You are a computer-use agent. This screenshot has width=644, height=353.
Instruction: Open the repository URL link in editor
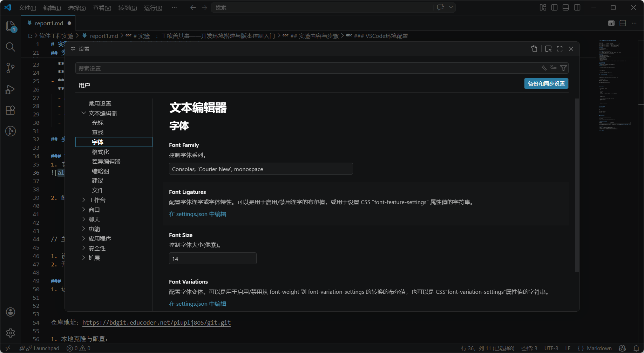tap(156, 323)
